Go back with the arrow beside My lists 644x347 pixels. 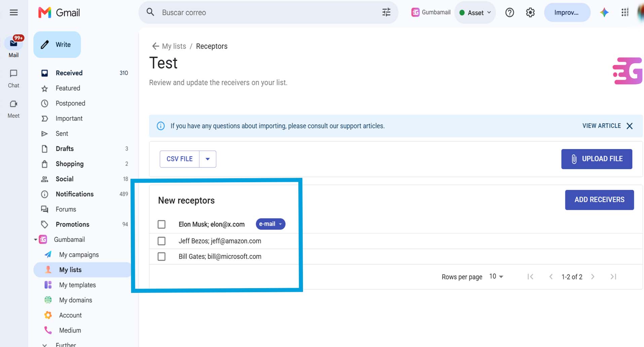point(155,46)
